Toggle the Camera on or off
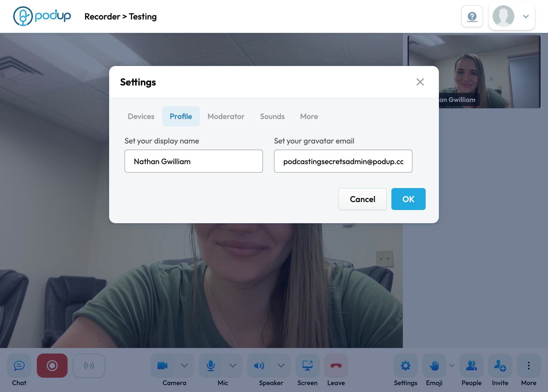The image size is (548, 392). 162,365
